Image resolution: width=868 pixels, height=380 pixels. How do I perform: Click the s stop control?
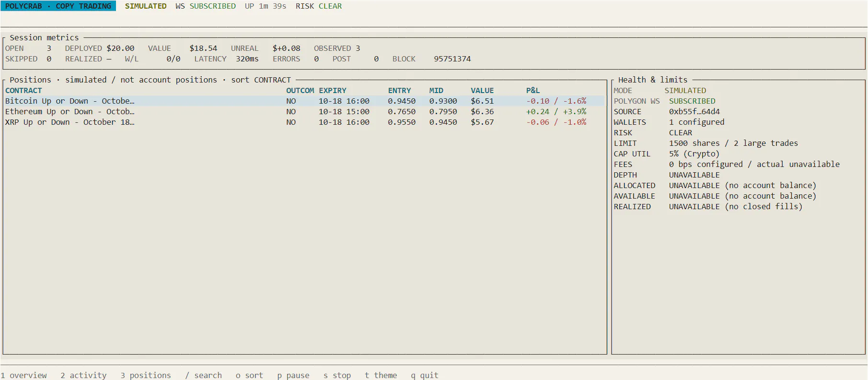click(337, 375)
